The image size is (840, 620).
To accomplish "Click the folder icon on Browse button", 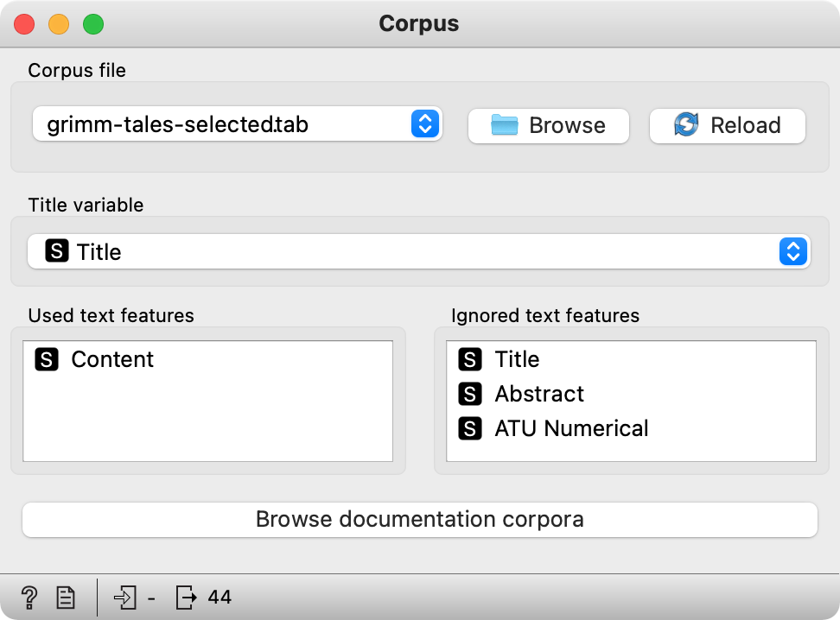I will pyautogui.click(x=504, y=124).
